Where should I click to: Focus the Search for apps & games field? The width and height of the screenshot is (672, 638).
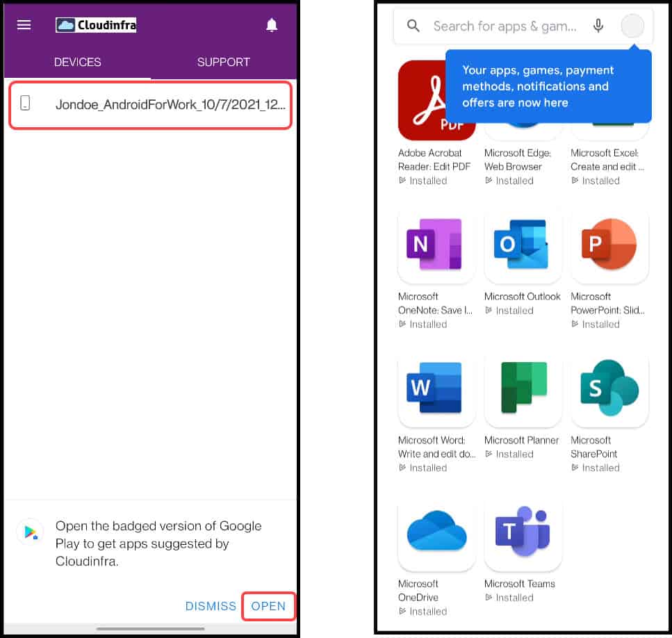click(x=505, y=26)
